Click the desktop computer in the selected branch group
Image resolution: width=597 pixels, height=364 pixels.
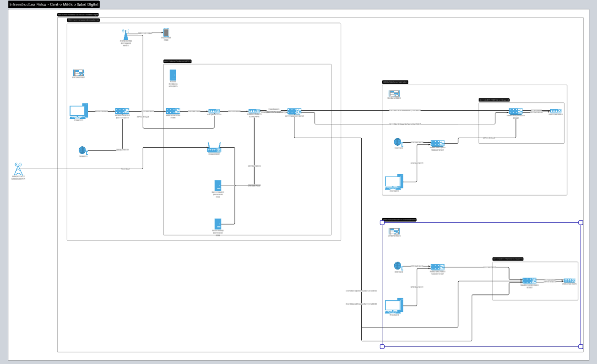click(x=394, y=305)
